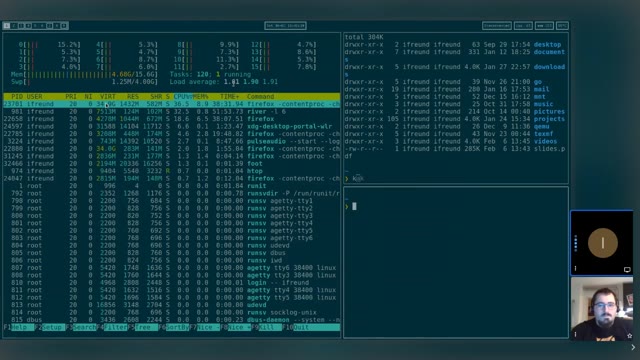Click the music directory in the listing
Screen dimensions: 640x360
[x=544, y=104]
